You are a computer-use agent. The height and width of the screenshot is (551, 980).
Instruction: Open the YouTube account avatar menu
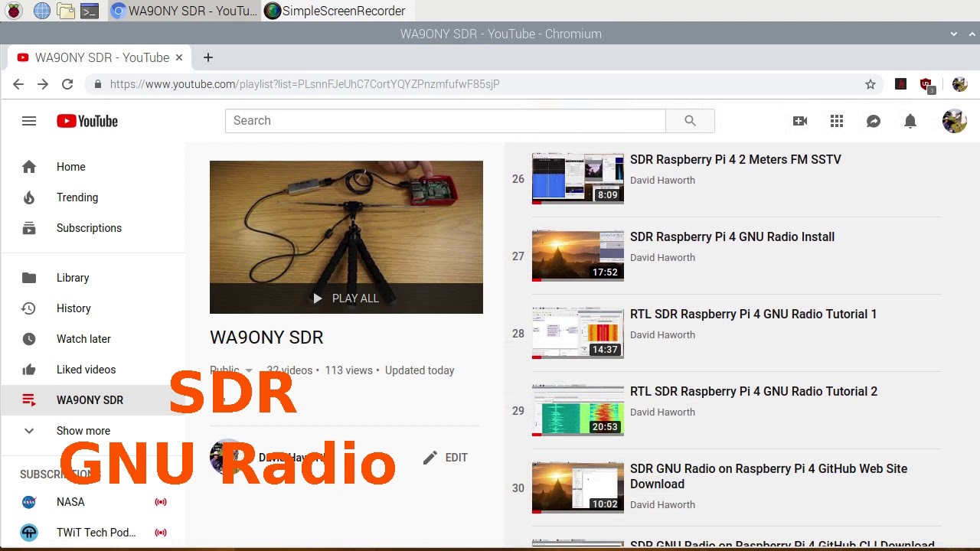pos(955,121)
